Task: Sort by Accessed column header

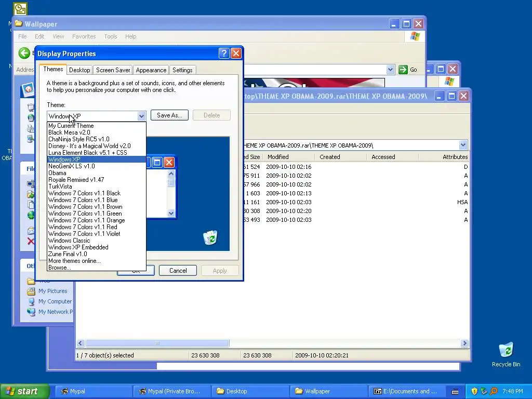Action: point(393,157)
